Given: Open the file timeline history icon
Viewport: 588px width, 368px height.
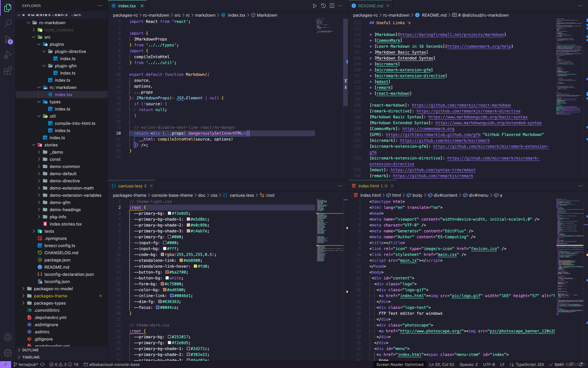Looking at the screenshot, I should [323, 6].
